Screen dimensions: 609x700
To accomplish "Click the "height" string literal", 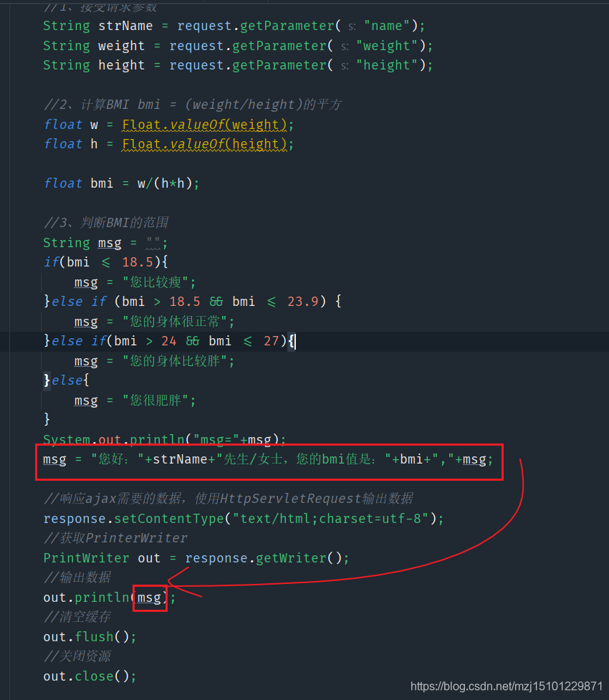I will [387, 65].
